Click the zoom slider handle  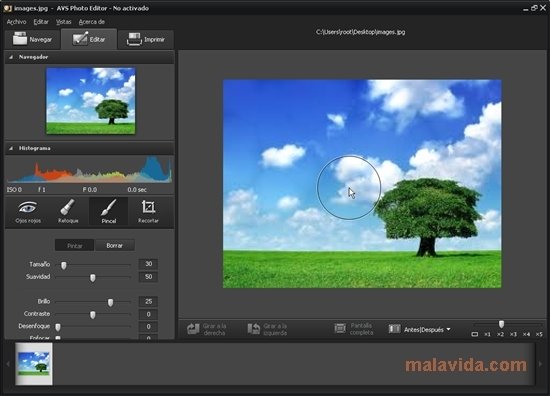point(501,324)
